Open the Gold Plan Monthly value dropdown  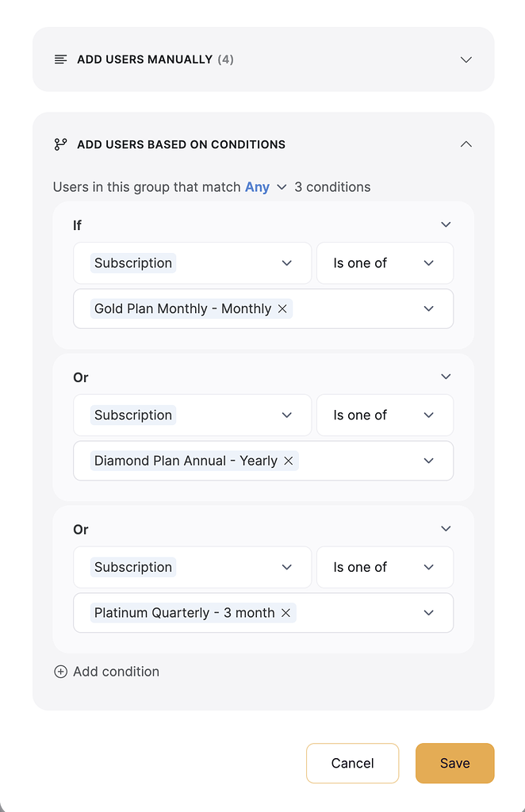click(428, 308)
